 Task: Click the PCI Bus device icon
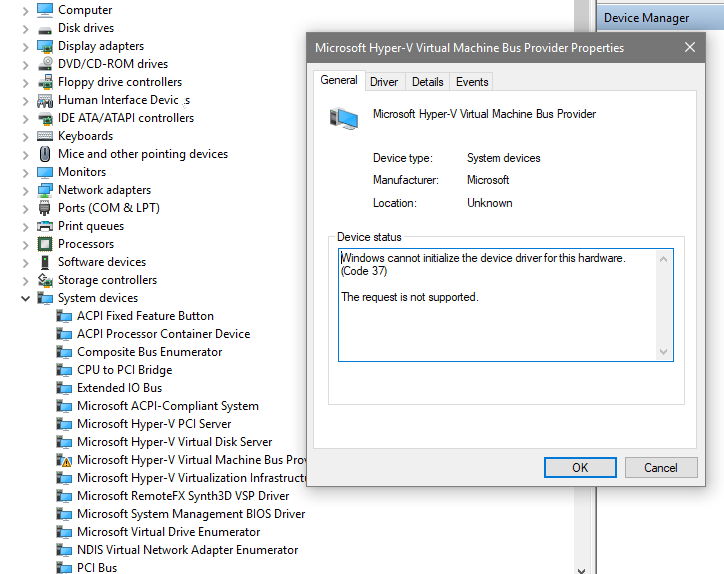click(64, 568)
